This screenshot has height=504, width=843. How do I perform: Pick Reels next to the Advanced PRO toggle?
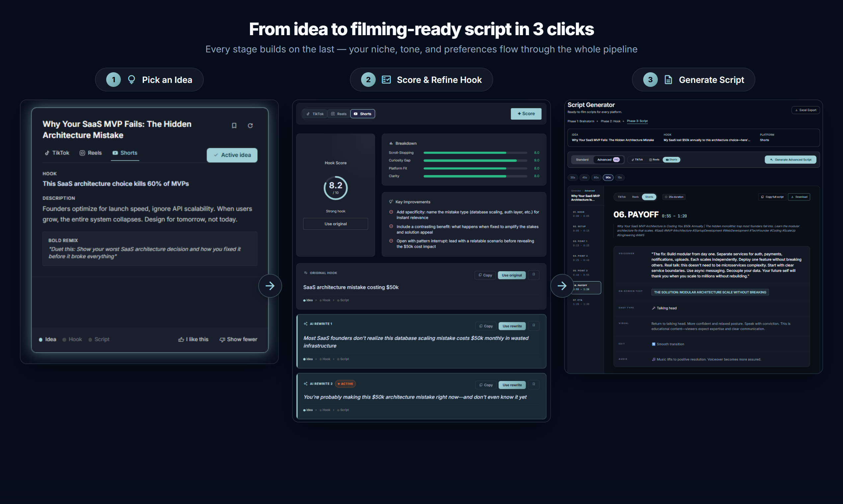click(x=654, y=159)
